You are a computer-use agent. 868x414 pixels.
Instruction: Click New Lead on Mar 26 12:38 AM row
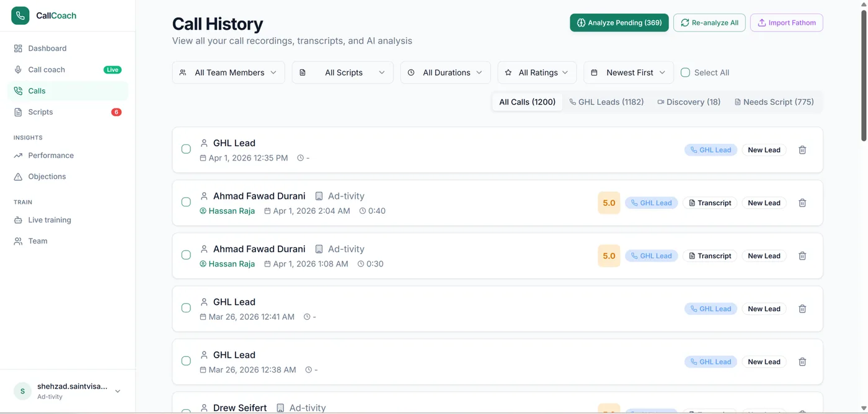coord(764,362)
